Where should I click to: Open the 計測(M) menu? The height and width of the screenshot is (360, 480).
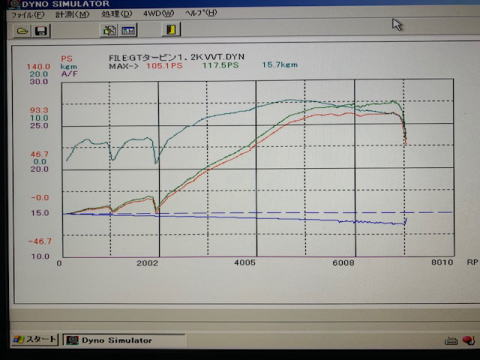click(x=72, y=14)
